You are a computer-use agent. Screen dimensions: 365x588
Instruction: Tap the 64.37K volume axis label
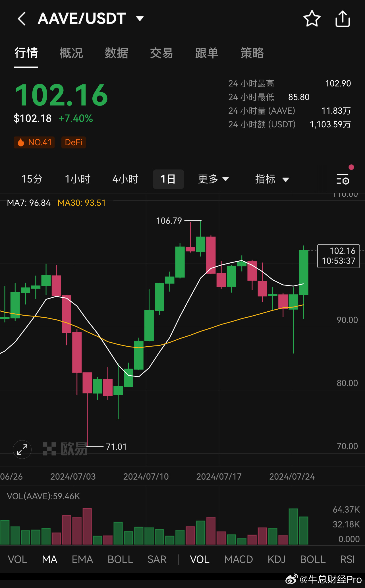point(346,510)
